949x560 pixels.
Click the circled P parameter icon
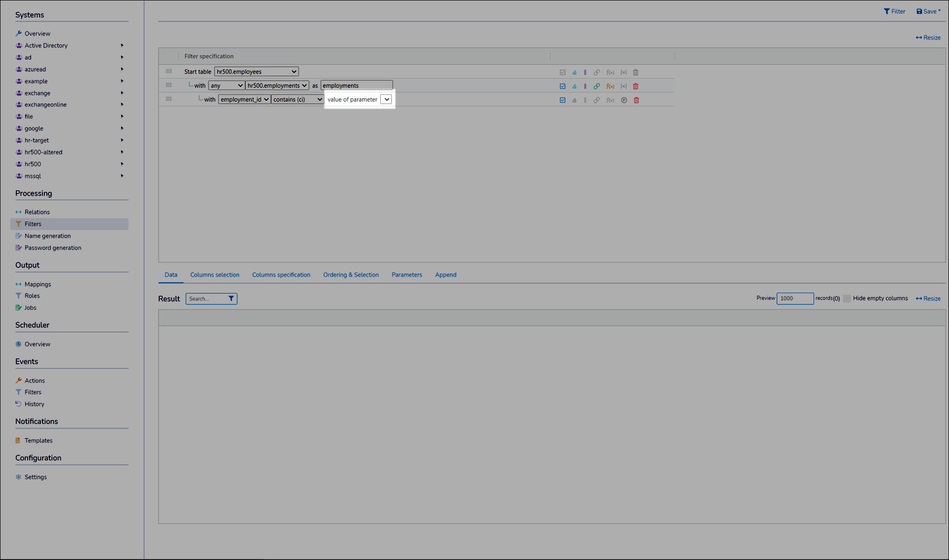pyautogui.click(x=624, y=100)
